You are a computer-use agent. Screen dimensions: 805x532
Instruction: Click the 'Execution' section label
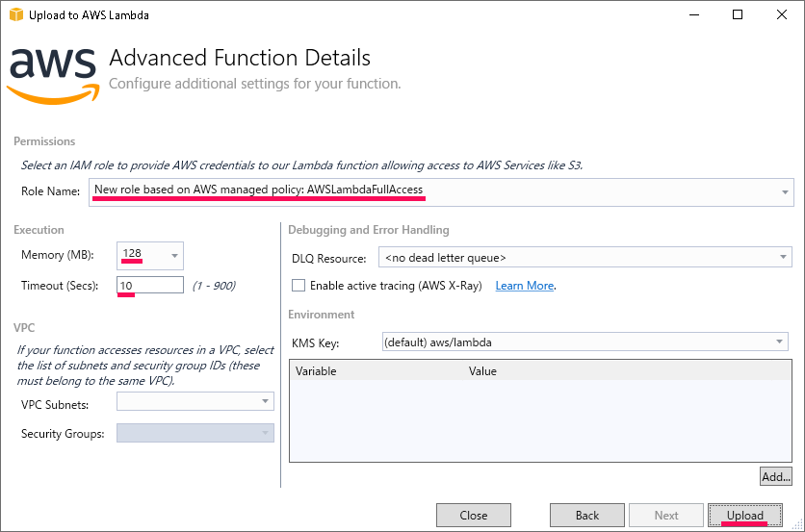[39, 230]
